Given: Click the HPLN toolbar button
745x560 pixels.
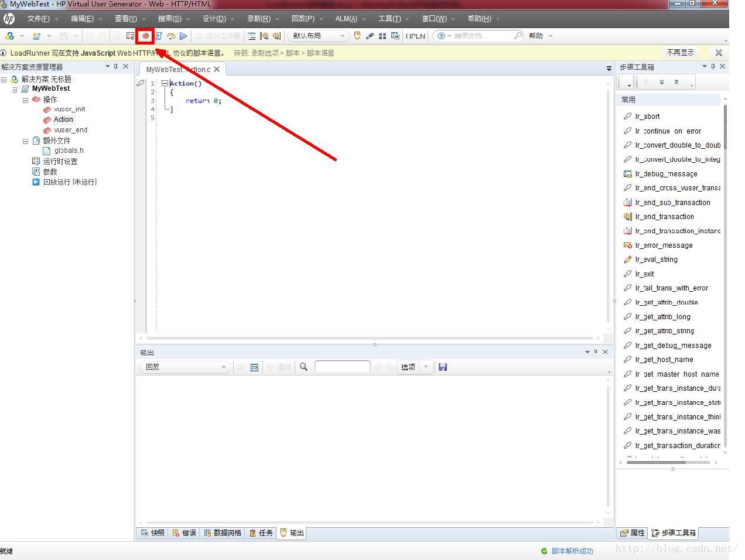Looking at the screenshot, I should click(x=415, y=36).
